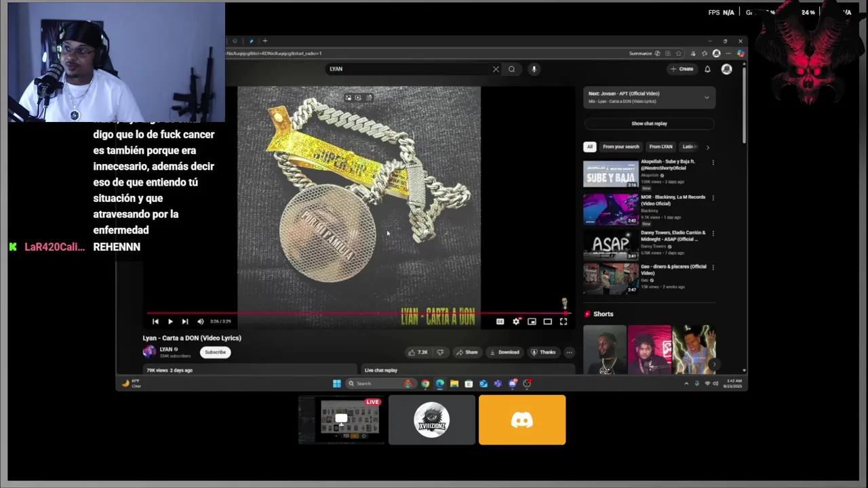
Task: Toggle theater mode
Action: (x=547, y=321)
